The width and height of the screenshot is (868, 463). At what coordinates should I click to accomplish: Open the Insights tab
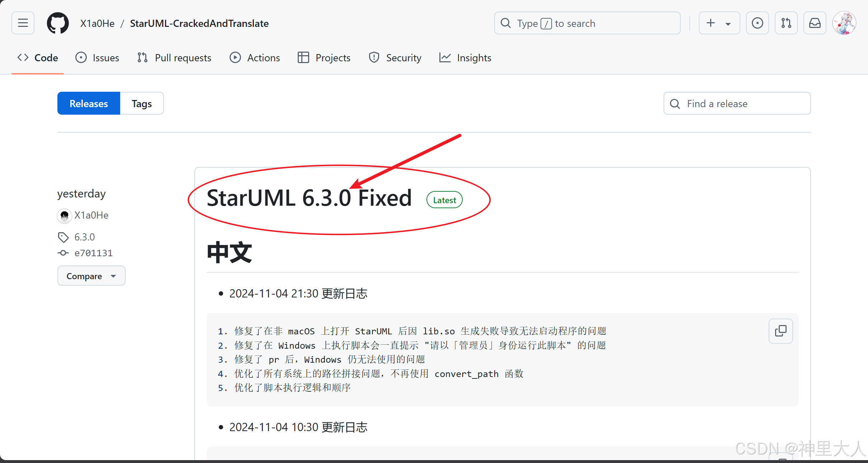(465, 58)
